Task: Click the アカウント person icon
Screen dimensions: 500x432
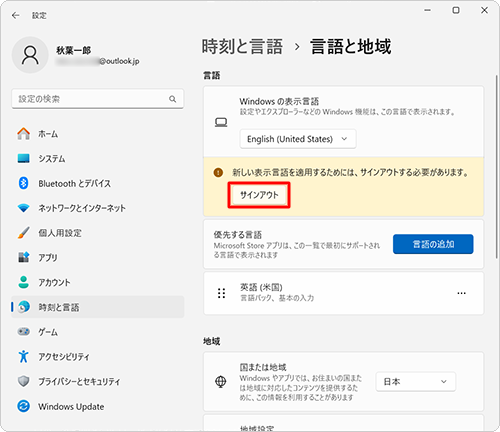Action: pos(23,282)
